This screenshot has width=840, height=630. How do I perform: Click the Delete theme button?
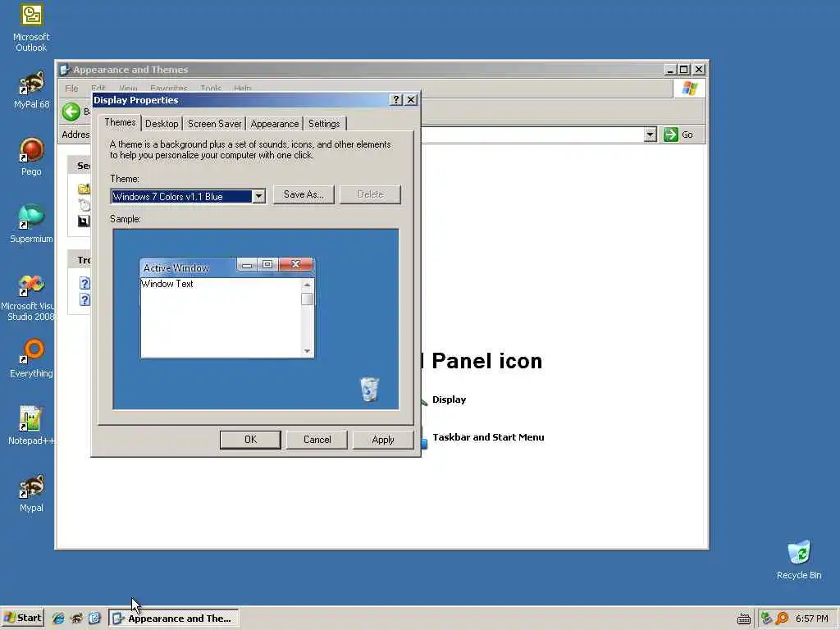[x=370, y=194]
